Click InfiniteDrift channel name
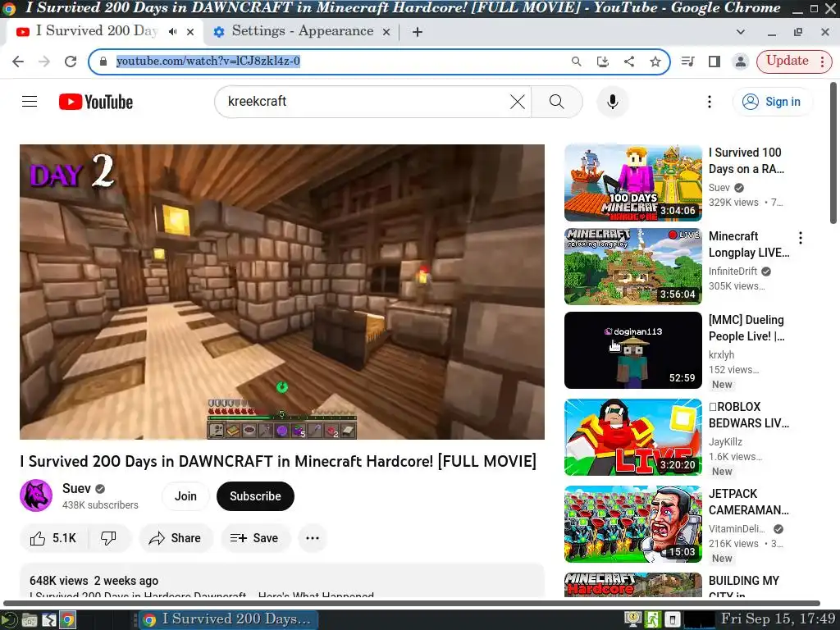This screenshot has width=840, height=630. 733,271
